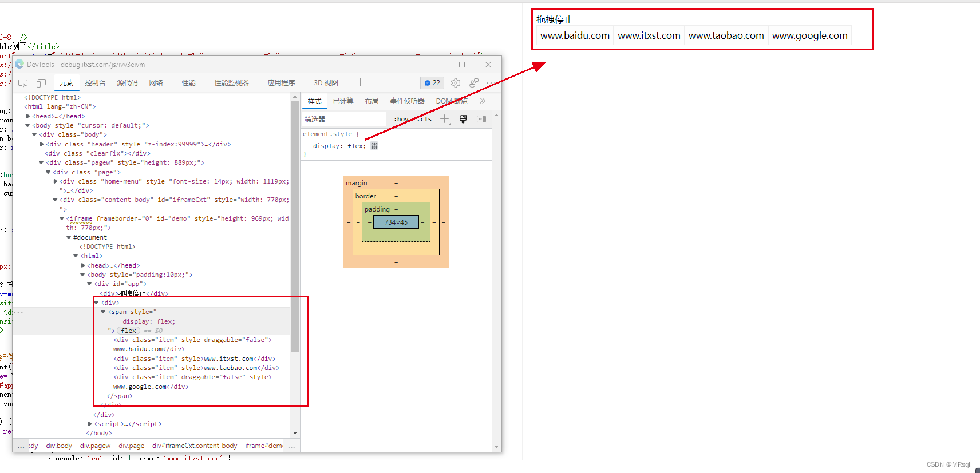
Task: Collapse the div class="body" node
Action: 34,134
